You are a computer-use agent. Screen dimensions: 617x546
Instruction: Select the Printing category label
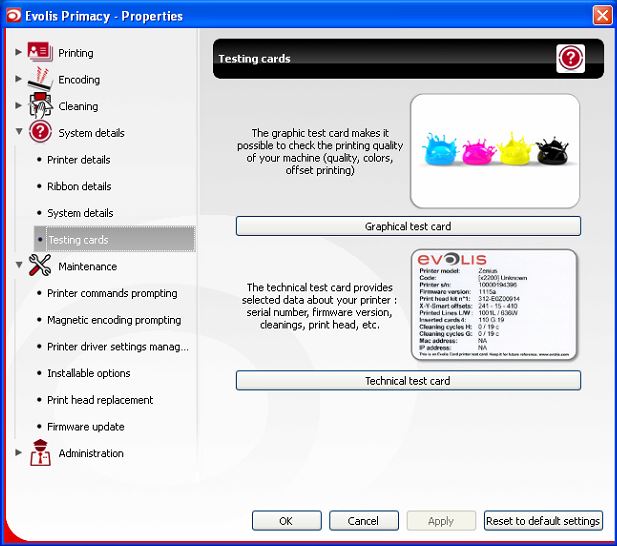(76, 53)
